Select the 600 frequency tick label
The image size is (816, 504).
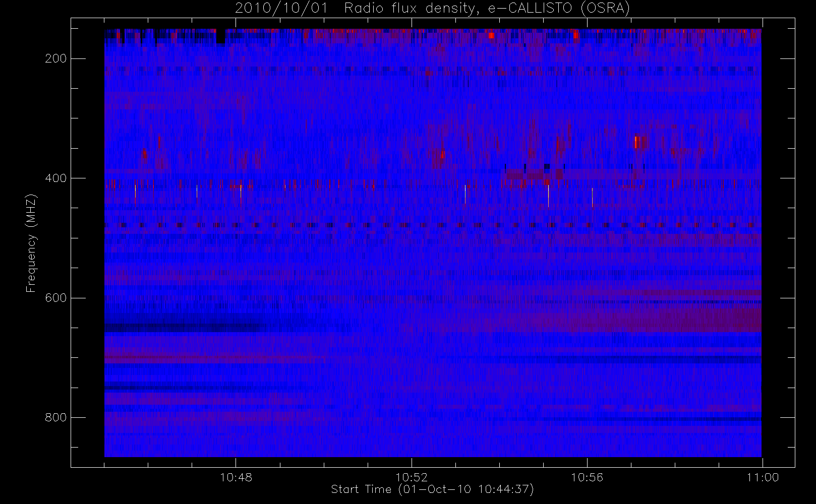[55, 298]
